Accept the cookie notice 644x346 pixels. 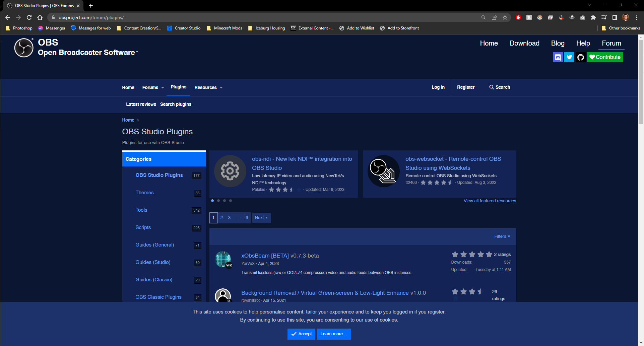tap(301, 334)
